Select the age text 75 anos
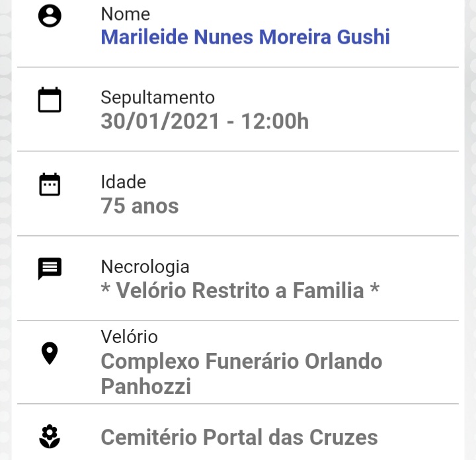Screen dimensions: 476x460 click(x=139, y=206)
